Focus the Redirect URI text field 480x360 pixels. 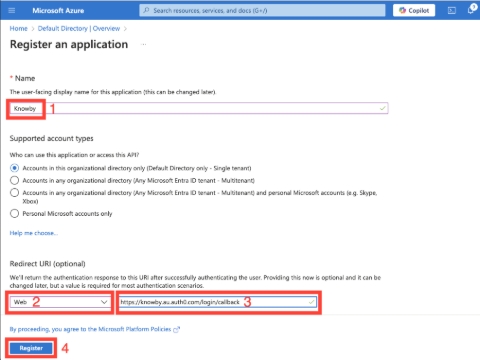coord(218,302)
